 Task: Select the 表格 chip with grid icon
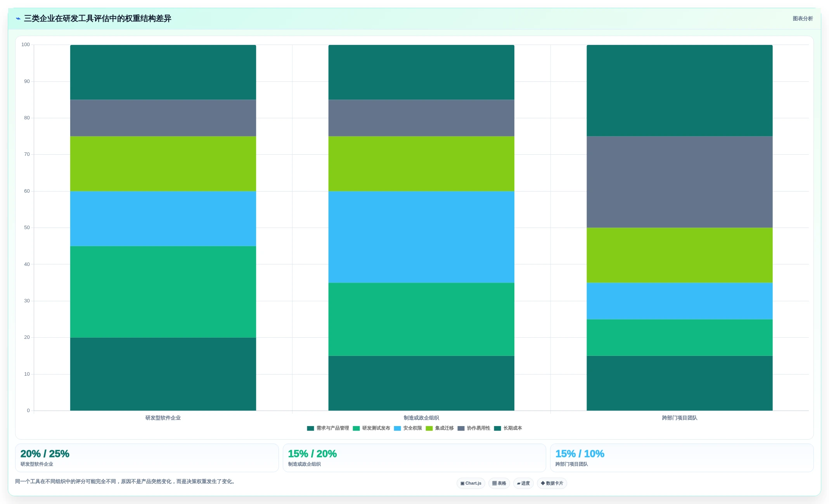pos(499,483)
